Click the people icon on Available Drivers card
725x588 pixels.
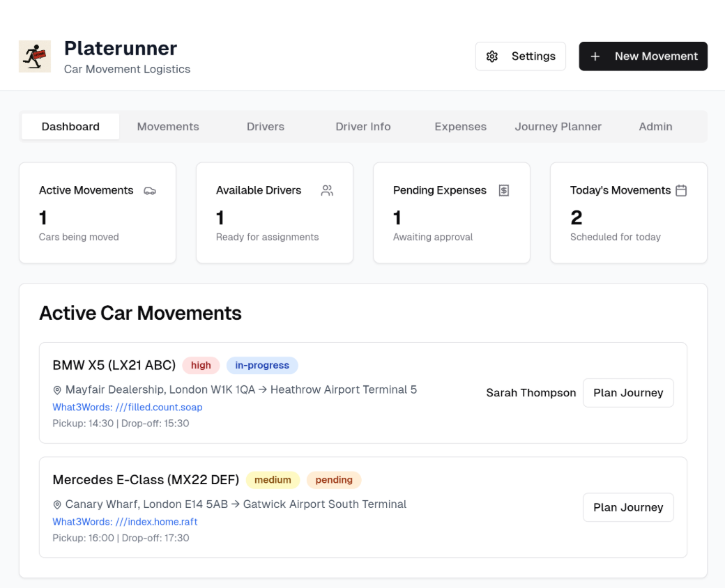(x=327, y=191)
